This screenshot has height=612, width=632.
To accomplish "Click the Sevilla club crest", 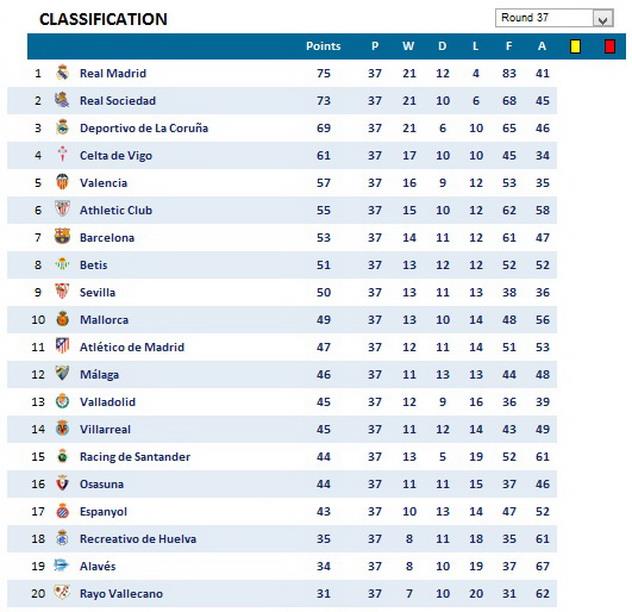I will [62, 292].
